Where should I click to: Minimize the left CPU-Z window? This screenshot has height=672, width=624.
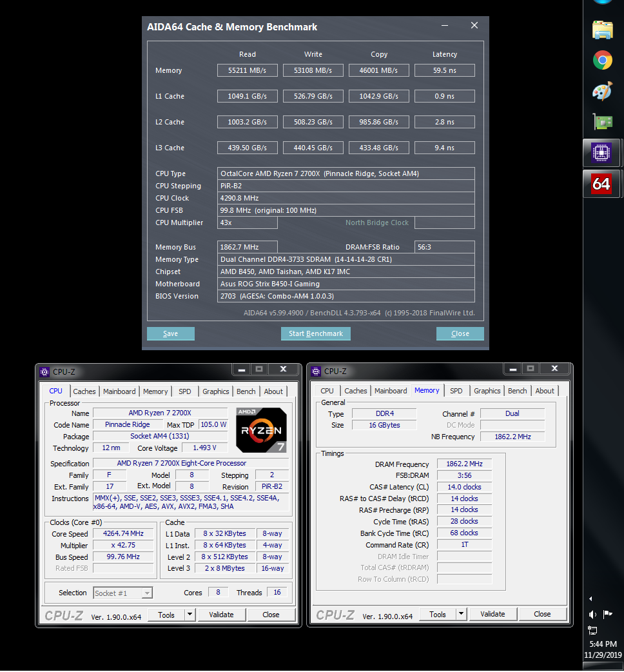tap(242, 370)
